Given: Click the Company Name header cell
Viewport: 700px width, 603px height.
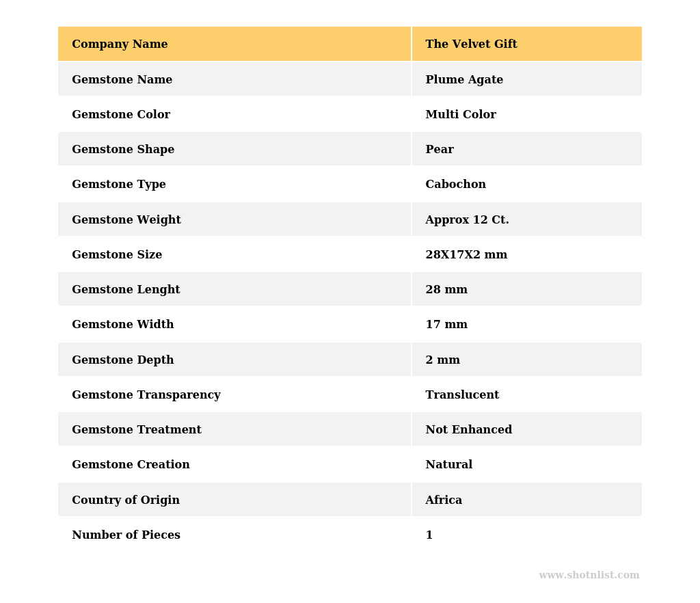Looking at the screenshot, I should [120, 44].
